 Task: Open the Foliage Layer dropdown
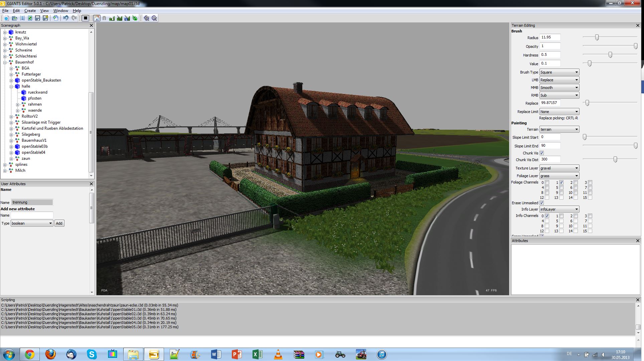[559, 176]
